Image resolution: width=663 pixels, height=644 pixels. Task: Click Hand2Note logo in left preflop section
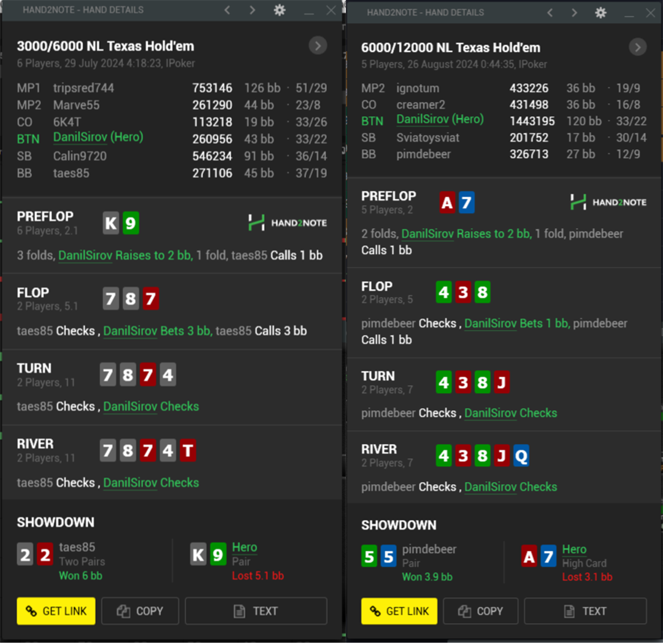click(288, 223)
